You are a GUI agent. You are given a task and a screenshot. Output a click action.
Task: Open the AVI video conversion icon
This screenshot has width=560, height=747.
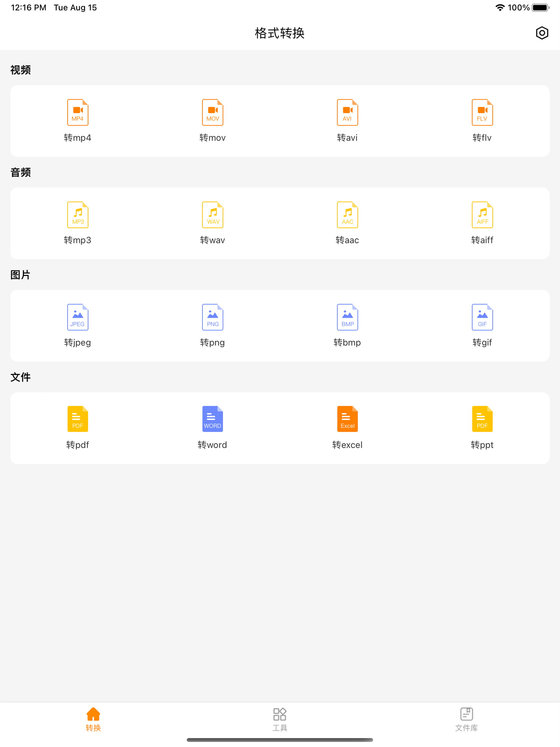tap(347, 112)
